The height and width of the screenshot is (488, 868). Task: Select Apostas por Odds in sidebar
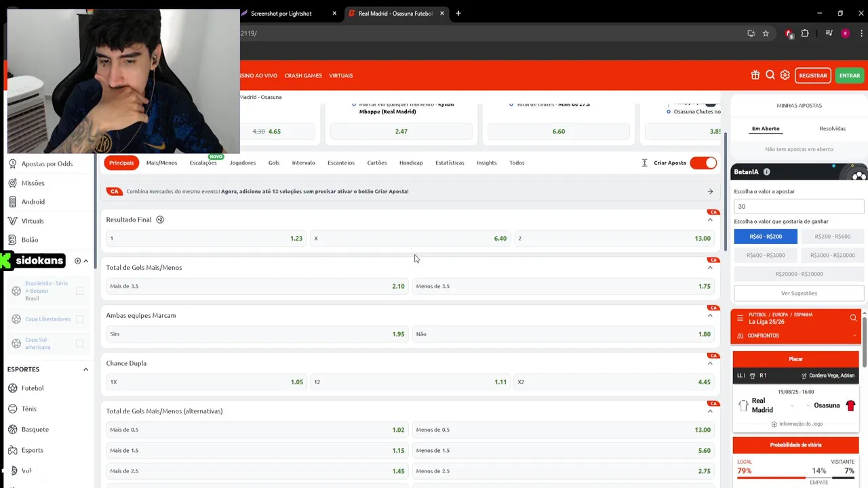point(47,163)
